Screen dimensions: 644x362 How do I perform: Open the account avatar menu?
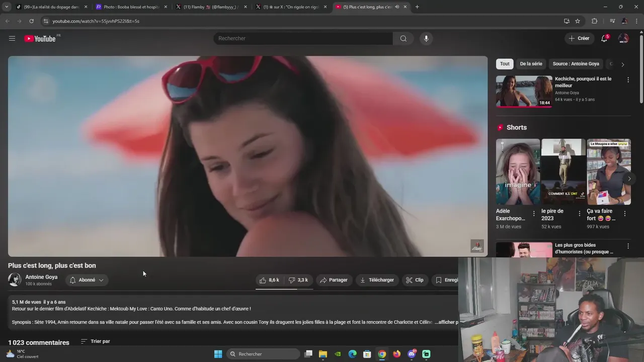(623, 38)
